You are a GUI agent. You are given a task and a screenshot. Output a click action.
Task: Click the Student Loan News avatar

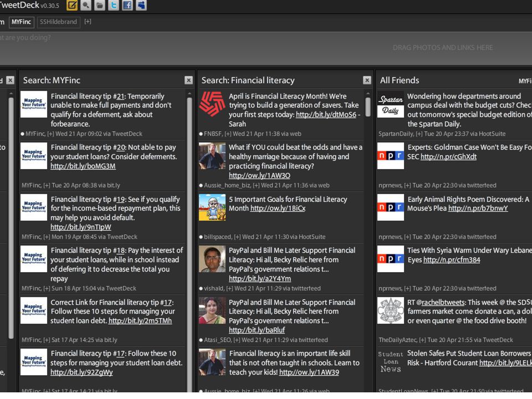tap(391, 362)
